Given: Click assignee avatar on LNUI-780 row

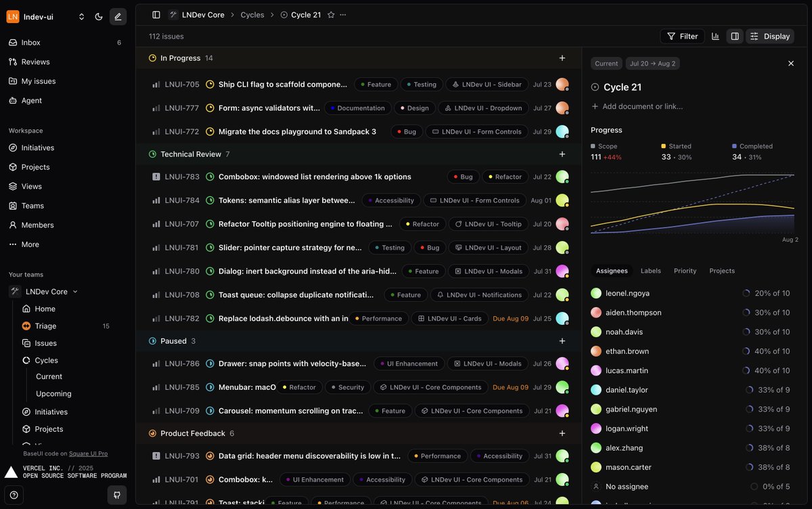Looking at the screenshot, I should [562, 271].
